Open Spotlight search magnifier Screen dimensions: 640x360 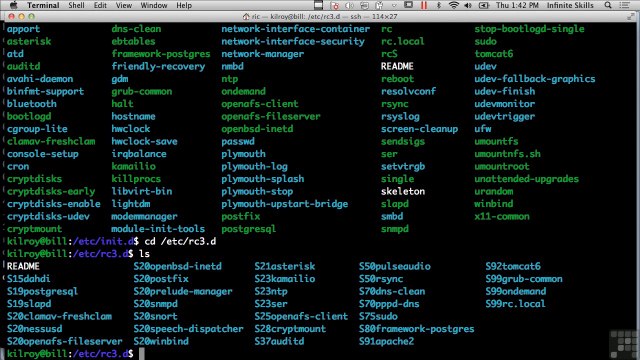tap(608, 5)
